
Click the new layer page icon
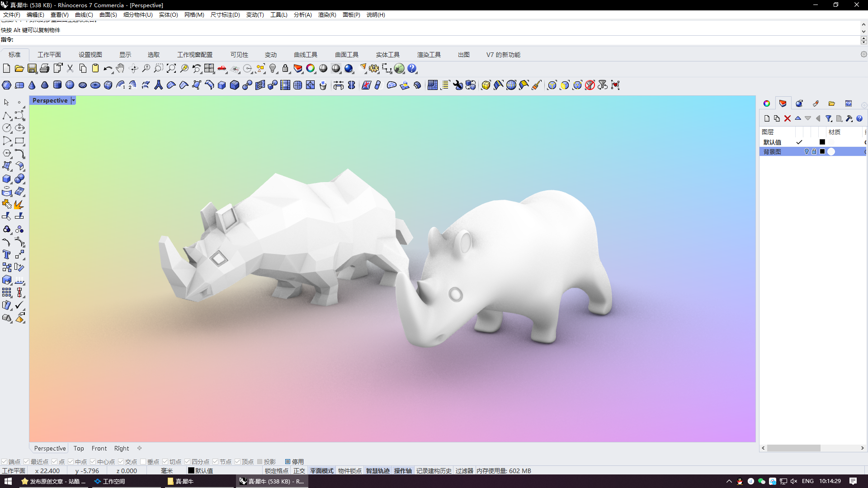767,118
